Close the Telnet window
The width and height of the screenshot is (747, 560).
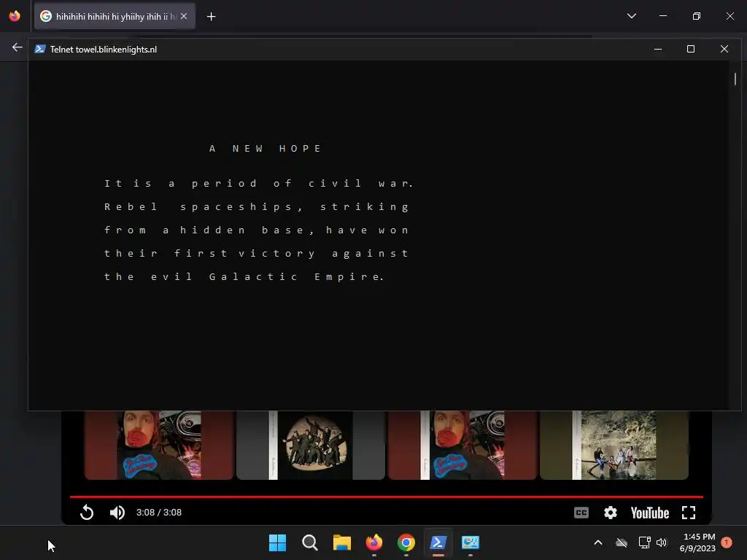pyautogui.click(x=724, y=49)
